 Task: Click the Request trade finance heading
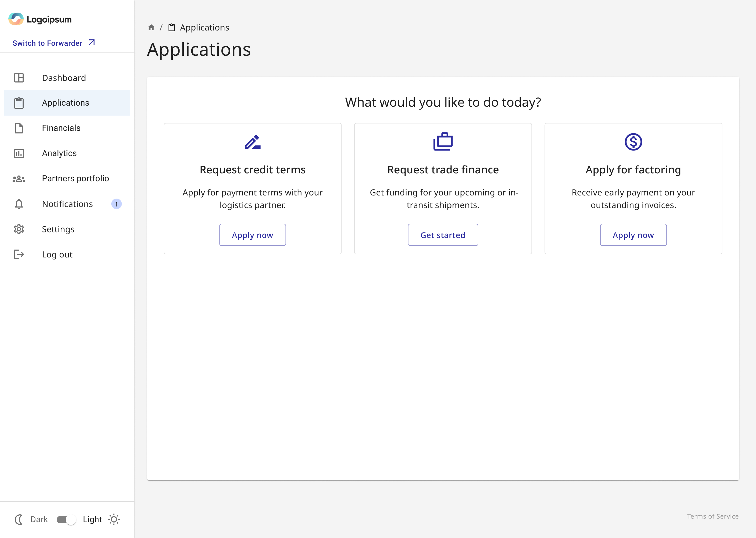point(443,170)
